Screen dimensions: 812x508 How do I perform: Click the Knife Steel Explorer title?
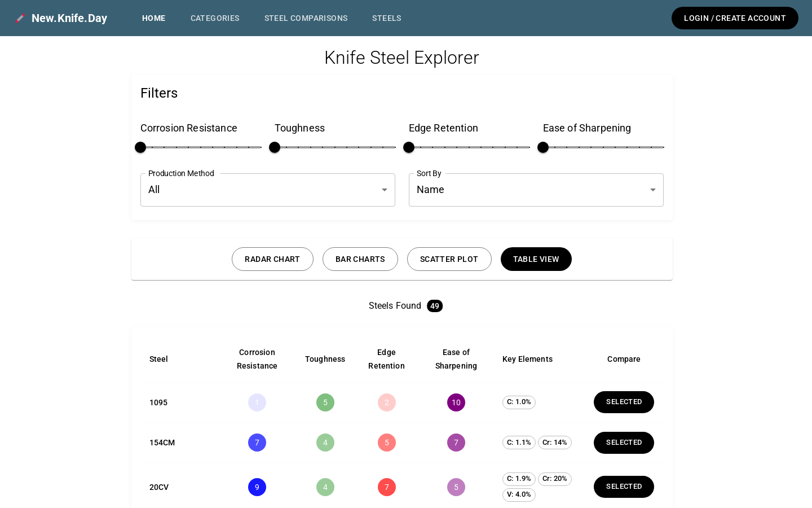[x=401, y=58]
